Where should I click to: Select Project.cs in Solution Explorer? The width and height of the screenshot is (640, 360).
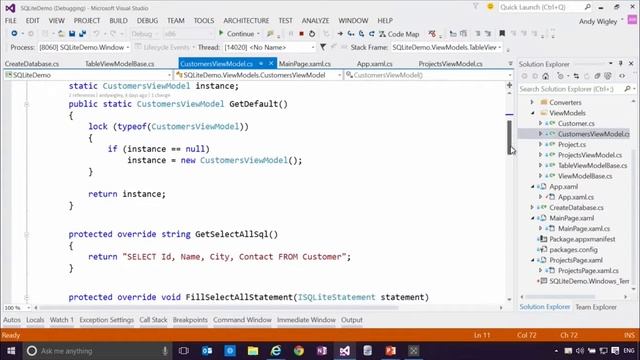(572, 144)
